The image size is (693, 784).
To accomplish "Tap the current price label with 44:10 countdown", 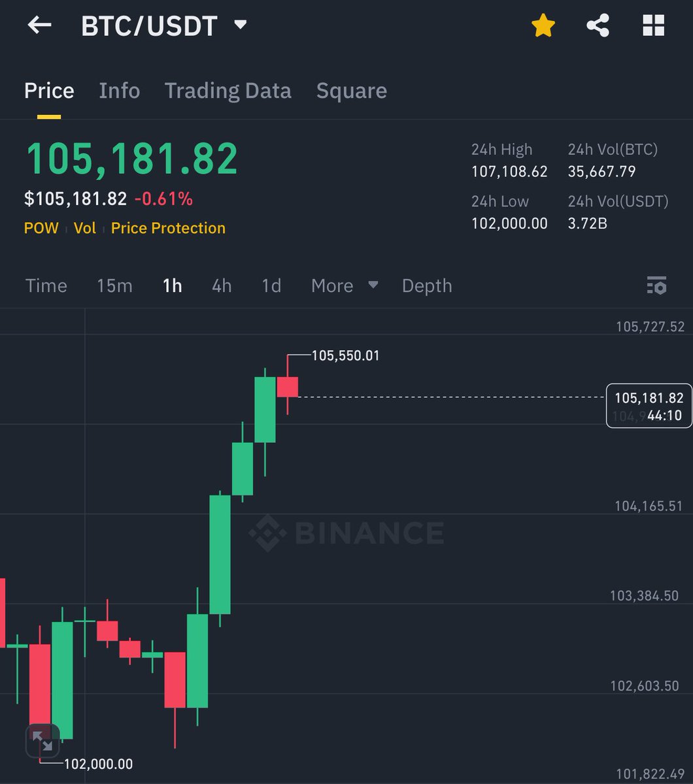I will (x=649, y=406).
